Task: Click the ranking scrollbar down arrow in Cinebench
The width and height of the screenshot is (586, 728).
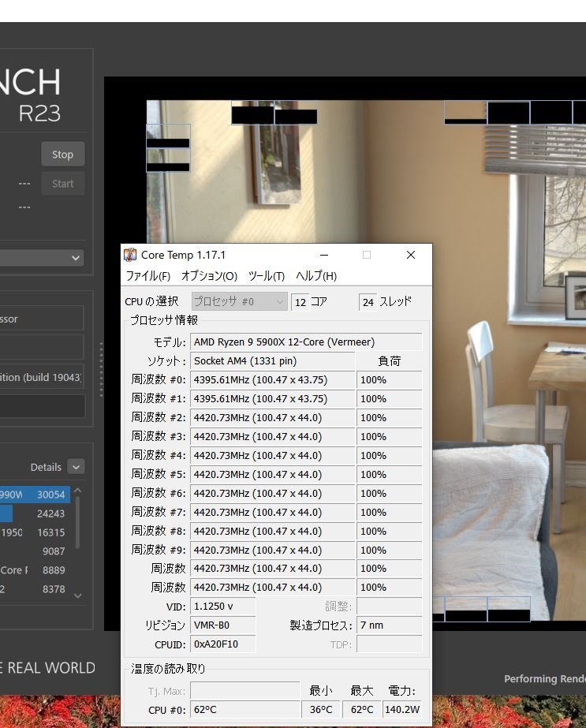Action: (77, 595)
